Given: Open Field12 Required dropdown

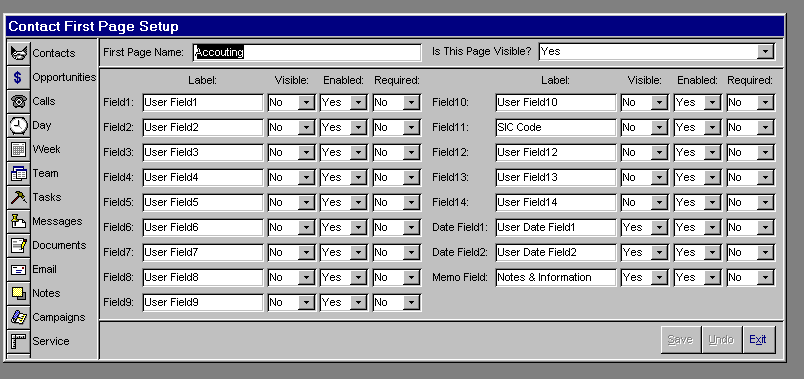Looking at the screenshot, I should [x=765, y=153].
